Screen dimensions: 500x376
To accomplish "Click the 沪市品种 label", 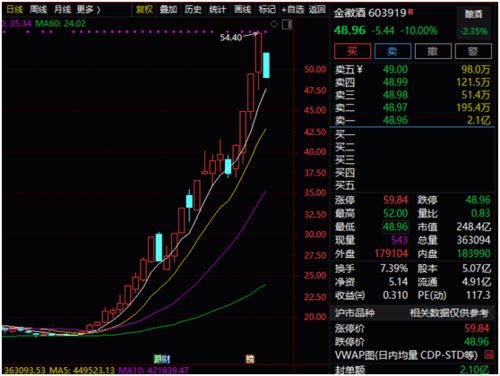I will pos(355,313).
